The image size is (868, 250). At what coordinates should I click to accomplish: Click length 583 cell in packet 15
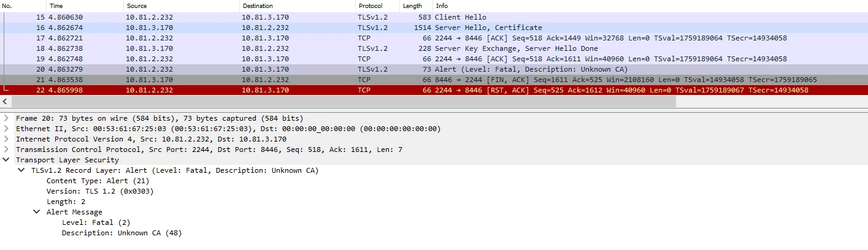424,17
